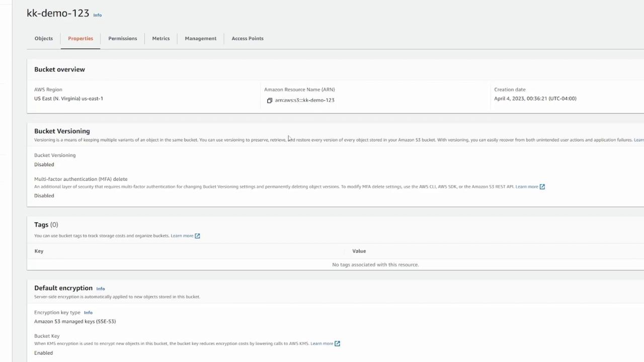644x362 pixels.
Task: Click Learn more link in Bucket Versioning description
Action: tap(638, 140)
